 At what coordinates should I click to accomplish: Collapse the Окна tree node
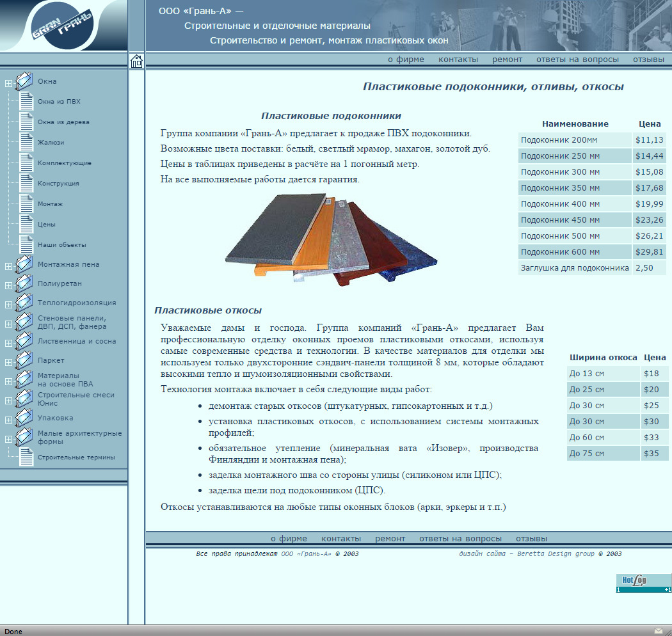(8, 84)
